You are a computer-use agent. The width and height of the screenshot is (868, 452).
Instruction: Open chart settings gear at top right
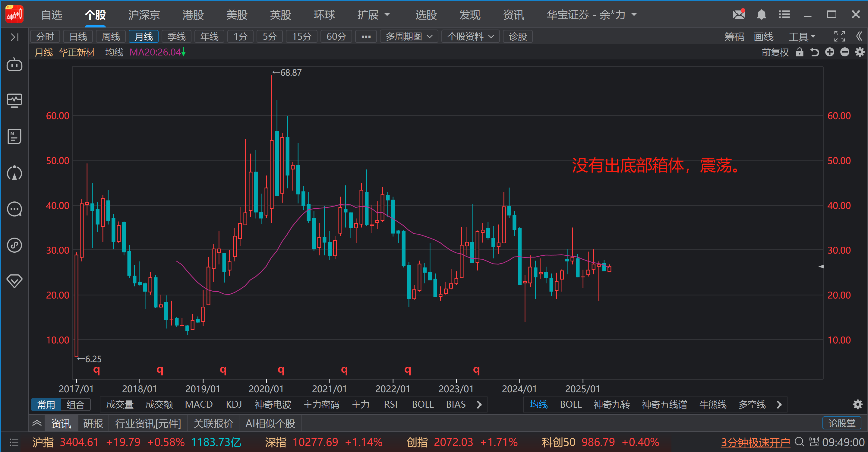coord(860,52)
